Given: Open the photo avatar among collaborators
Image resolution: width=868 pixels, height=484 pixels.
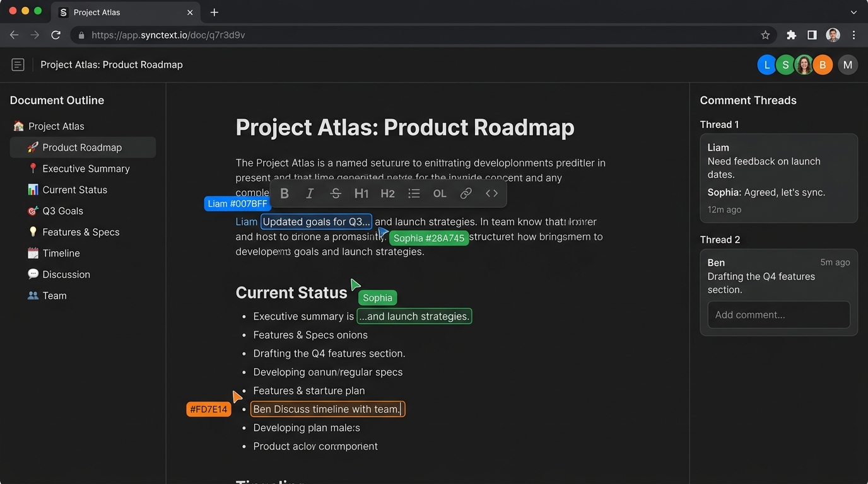Looking at the screenshot, I should (x=804, y=65).
